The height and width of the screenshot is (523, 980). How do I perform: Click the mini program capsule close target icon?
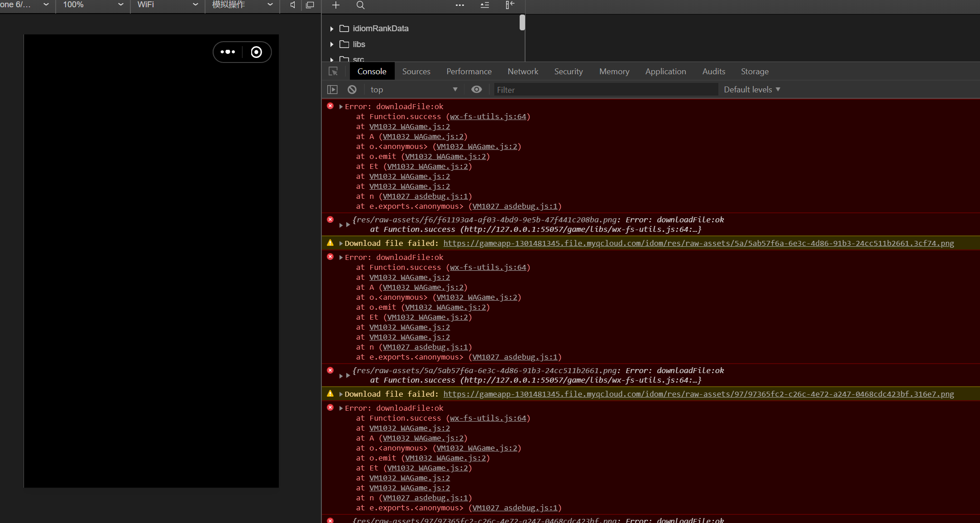[256, 52]
